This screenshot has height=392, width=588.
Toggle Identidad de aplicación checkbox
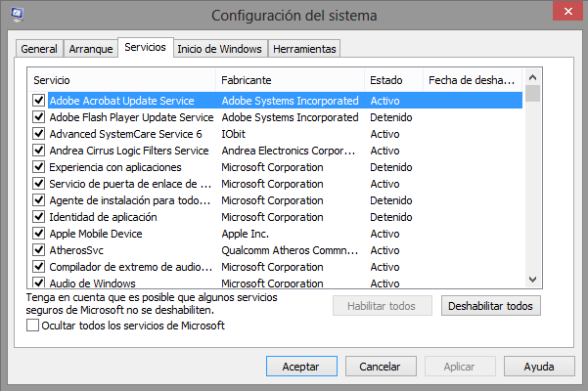point(38,217)
